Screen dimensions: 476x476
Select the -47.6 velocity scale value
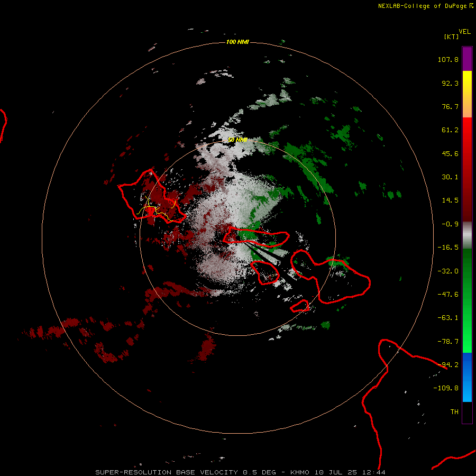tap(448, 295)
